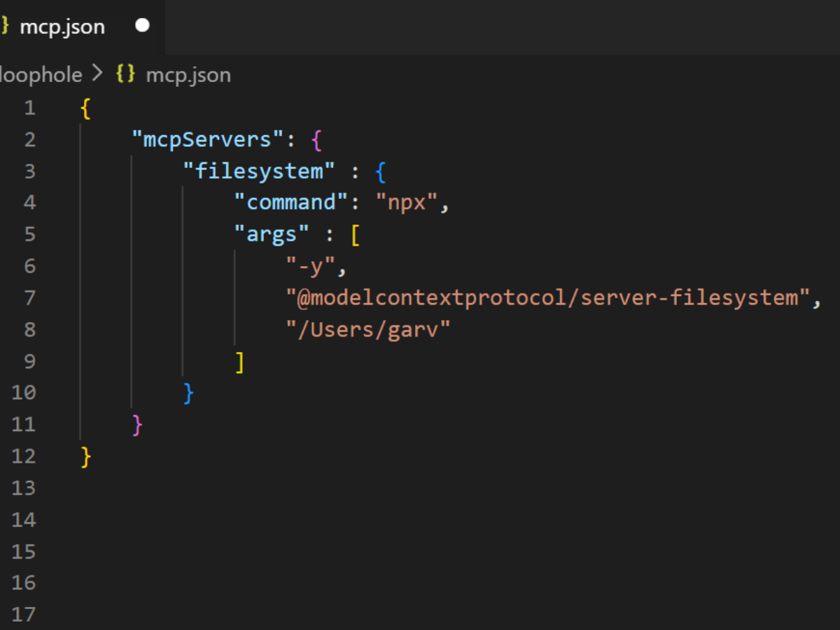Click the "-y" argument string
The image size is (840, 630).
[311, 266]
